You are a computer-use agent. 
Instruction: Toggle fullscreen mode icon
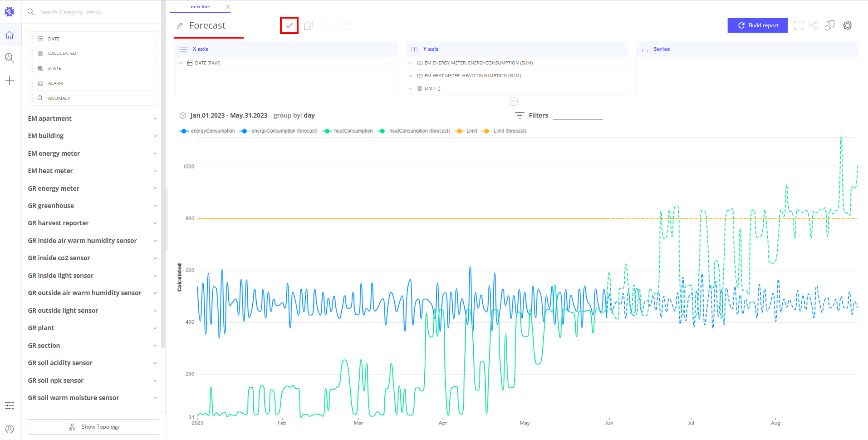(x=799, y=25)
